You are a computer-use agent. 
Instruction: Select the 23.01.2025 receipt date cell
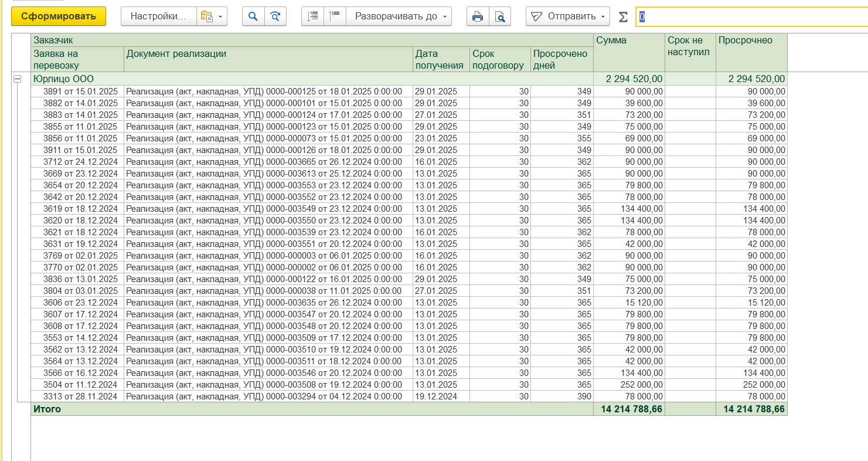click(441, 138)
